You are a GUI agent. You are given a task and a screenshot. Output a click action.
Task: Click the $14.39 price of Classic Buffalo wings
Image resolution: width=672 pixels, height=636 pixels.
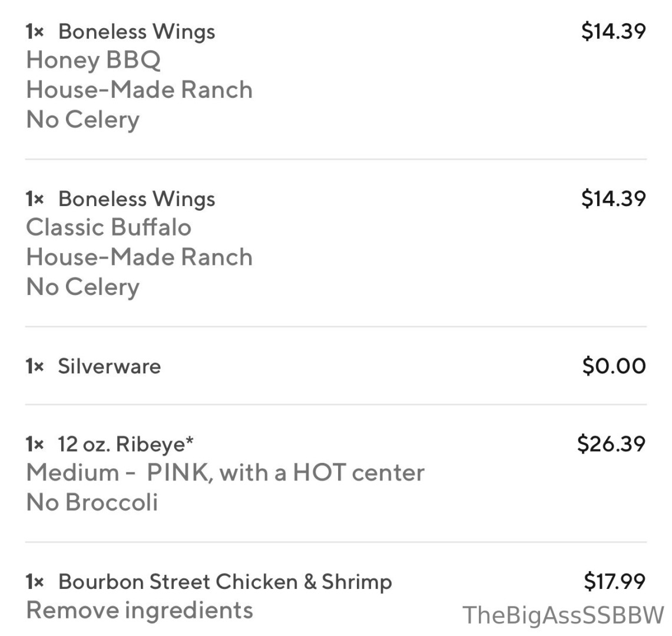pos(613,198)
